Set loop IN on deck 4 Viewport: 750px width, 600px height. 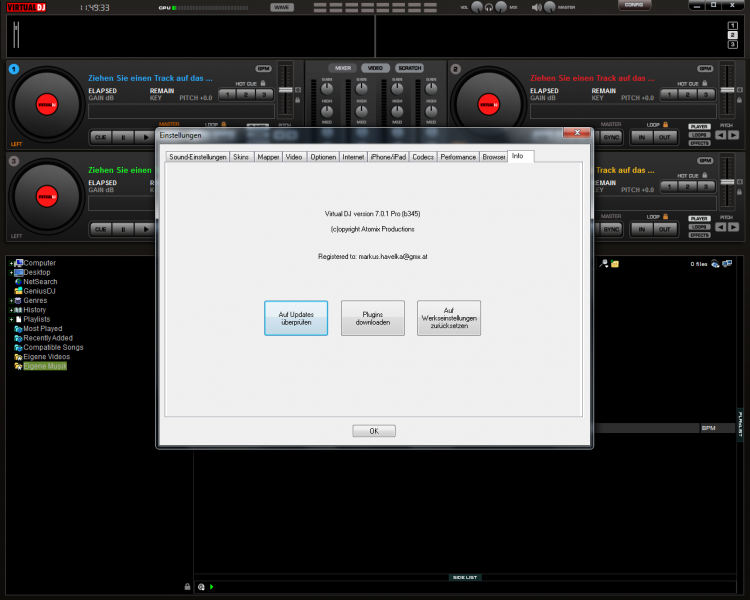click(x=642, y=229)
